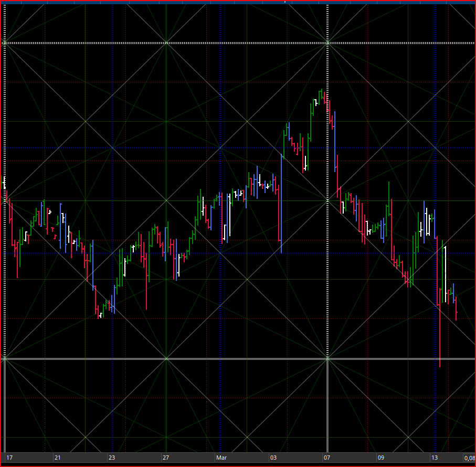The image size is (476, 467).
Task: Click the "23" date label on time axis
Action: click(112, 458)
